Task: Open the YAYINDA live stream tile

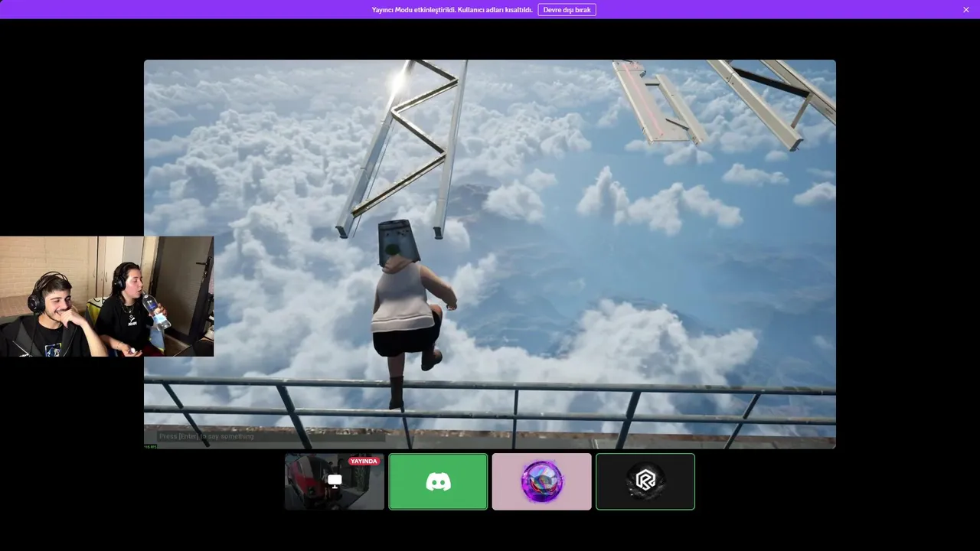Action: click(x=335, y=481)
